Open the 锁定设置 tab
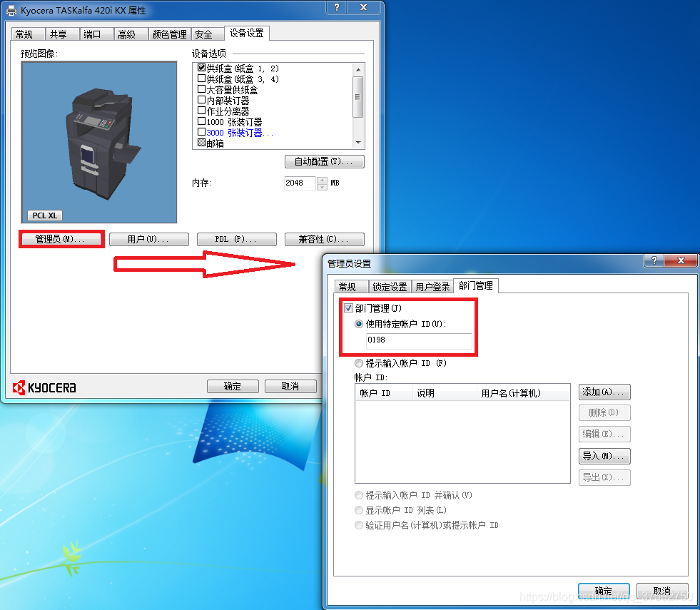This screenshot has height=610, width=700. tap(390, 287)
